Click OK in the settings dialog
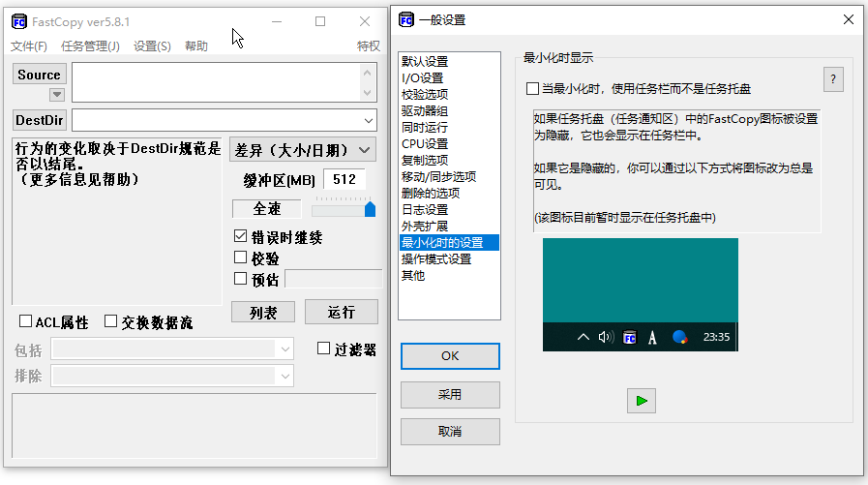The image size is (868, 485). (x=450, y=356)
